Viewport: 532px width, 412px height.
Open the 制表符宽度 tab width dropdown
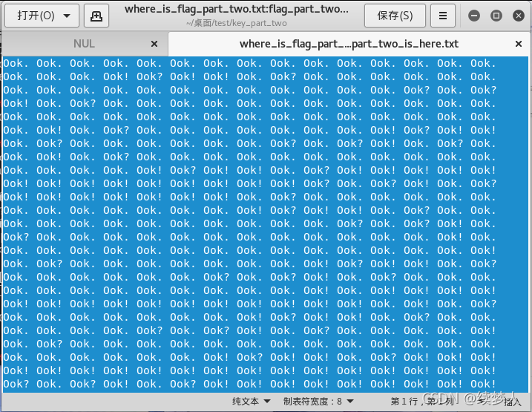pyautogui.click(x=318, y=402)
